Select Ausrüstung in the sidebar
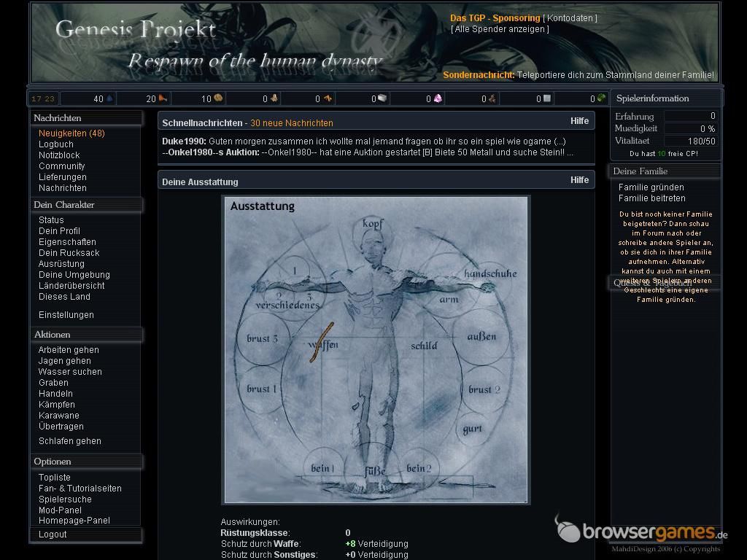The height and width of the screenshot is (560, 747). [61, 264]
